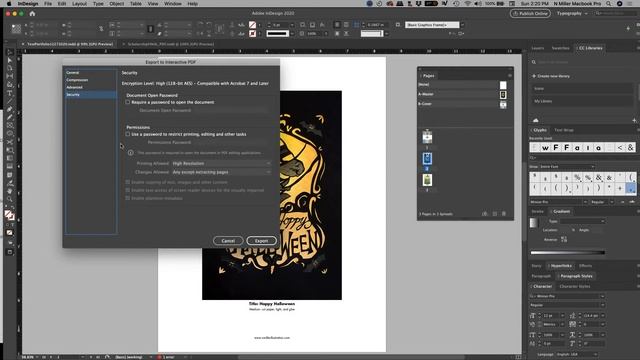Screen dimensions: 640x360
Task: Open the Printing Allowed High Resolution dropdown
Action: coord(221,163)
